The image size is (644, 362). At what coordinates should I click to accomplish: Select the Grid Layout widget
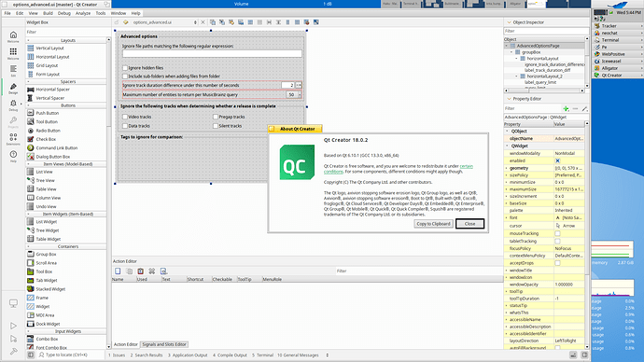[47, 65]
